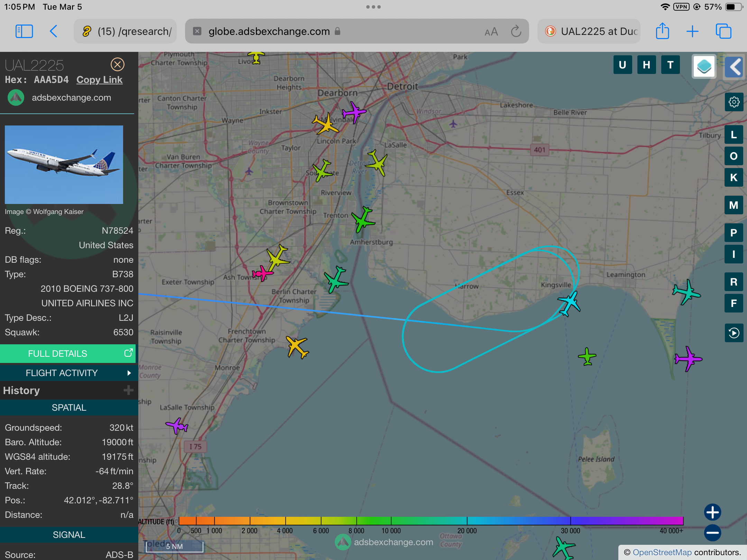Toggle the K map button
This screenshot has height=560, width=747.
pyautogui.click(x=734, y=177)
